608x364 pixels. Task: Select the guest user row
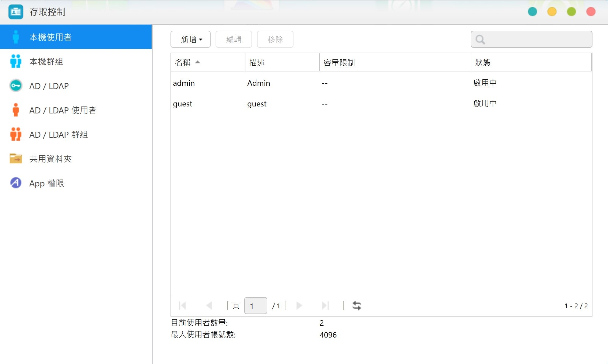(x=381, y=104)
